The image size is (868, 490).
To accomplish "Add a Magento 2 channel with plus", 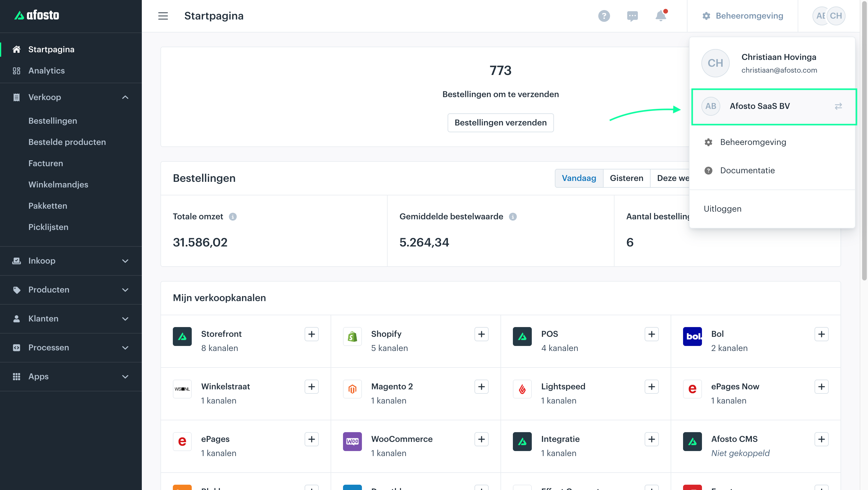I will point(481,387).
